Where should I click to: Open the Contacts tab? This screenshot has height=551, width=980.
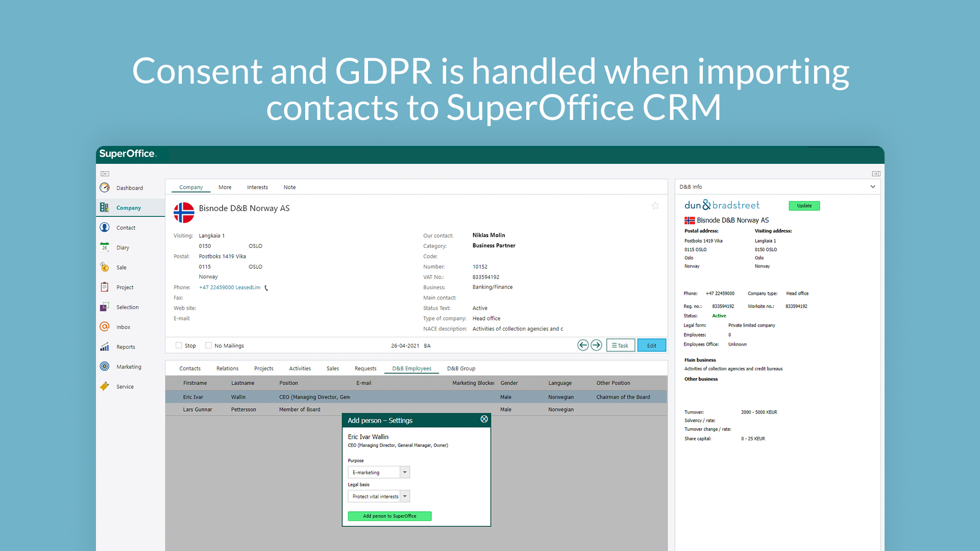[190, 368]
